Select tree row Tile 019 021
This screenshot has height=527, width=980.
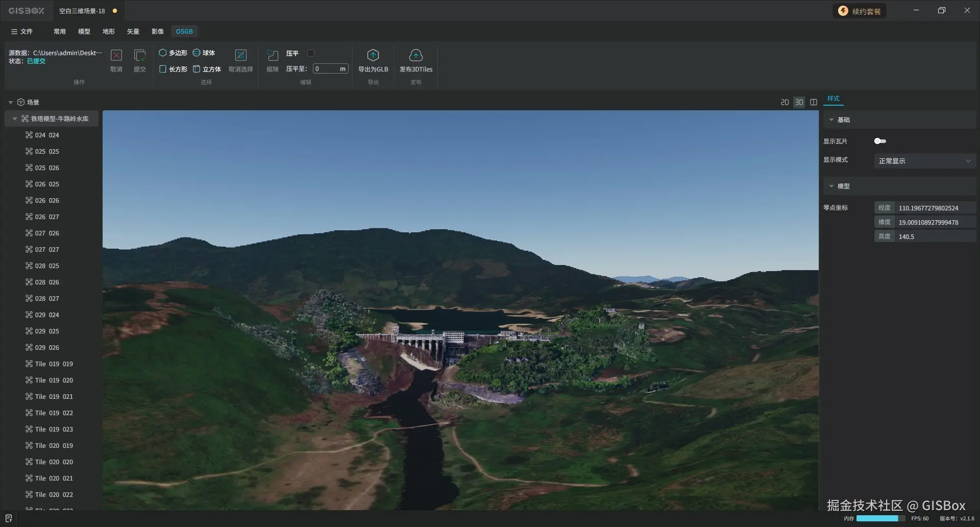click(x=52, y=396)
